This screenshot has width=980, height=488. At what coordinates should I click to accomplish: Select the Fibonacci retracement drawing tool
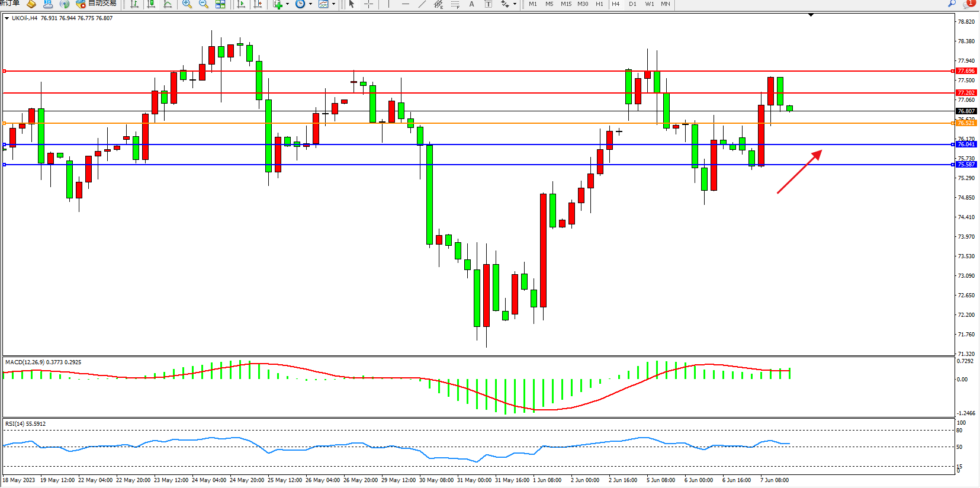[x=455, y=4]
